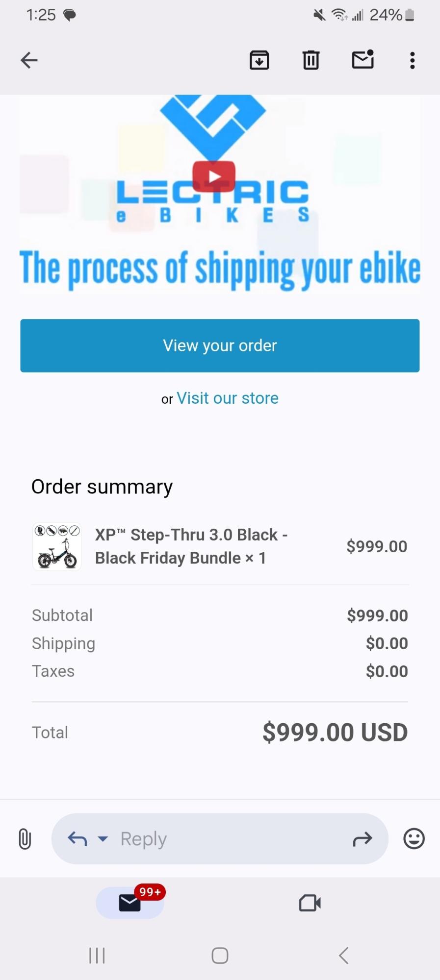The width and height of the screenshot is (440, 980).
Task: Forward the email with the arrow icon
Action: (x=362, y=839)
